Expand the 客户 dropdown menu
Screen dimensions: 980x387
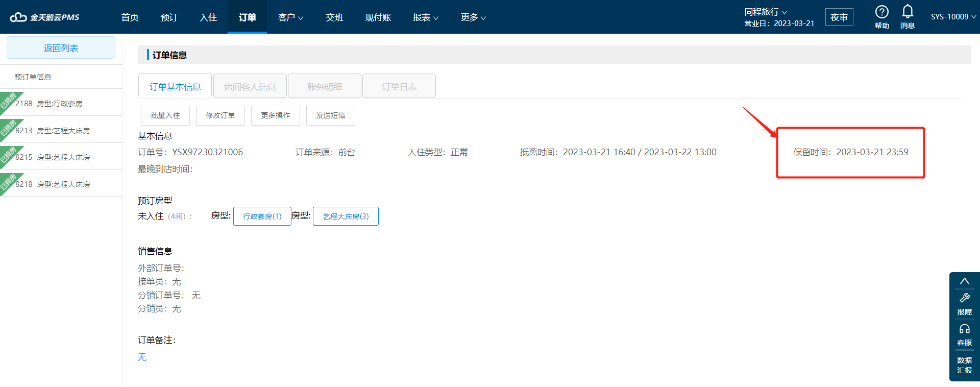click(x=290, y=17)
